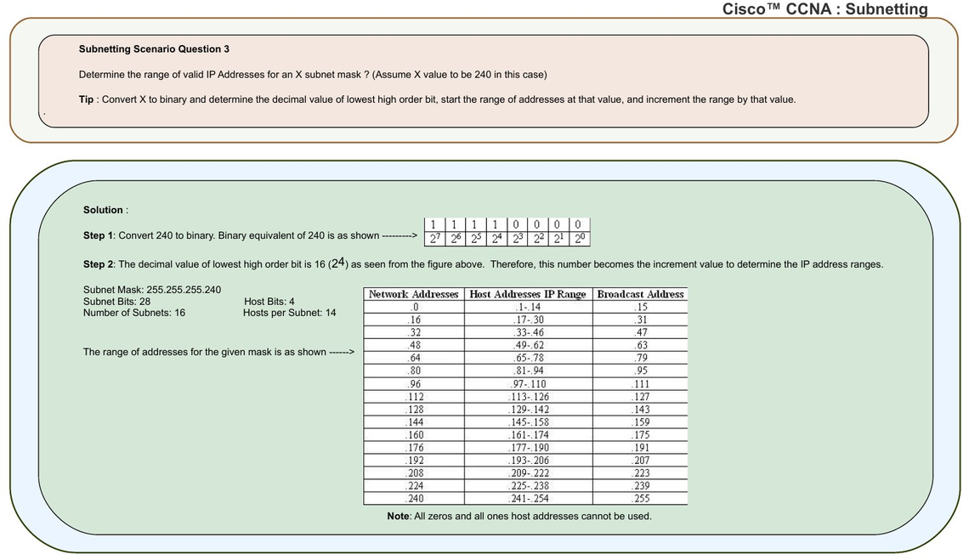Image resolution: width=969 pixels, height=560 pixels.
Task: Click host range cell '.241-.254'
Action: pyautogui.click(x=529, y=499)
